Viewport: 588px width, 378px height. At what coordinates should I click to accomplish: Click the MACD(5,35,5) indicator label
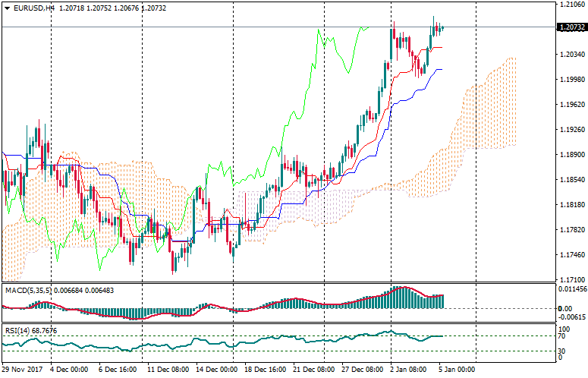point(28,290)
